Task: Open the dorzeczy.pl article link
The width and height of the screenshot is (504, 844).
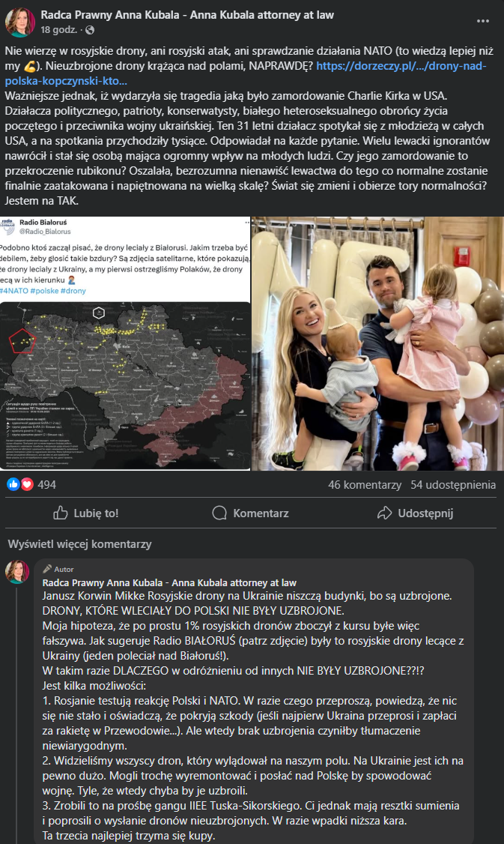Action: (246, 73)
